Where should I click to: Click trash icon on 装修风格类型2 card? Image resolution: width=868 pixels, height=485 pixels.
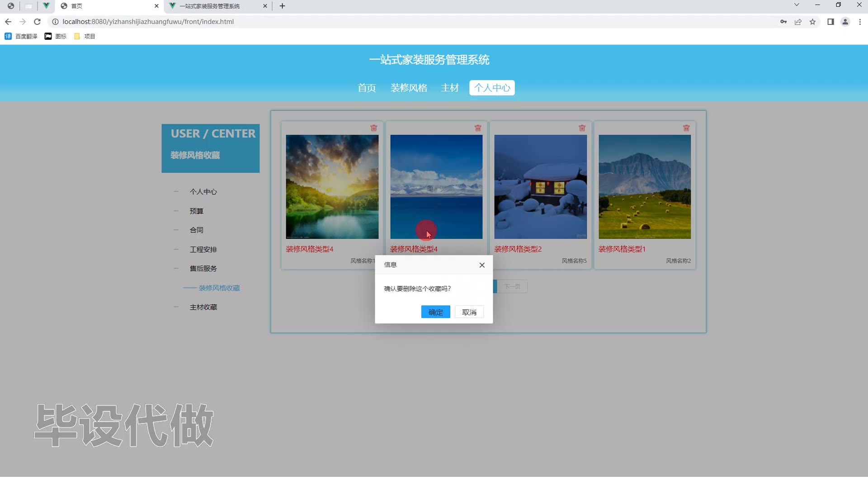point(582,128)
